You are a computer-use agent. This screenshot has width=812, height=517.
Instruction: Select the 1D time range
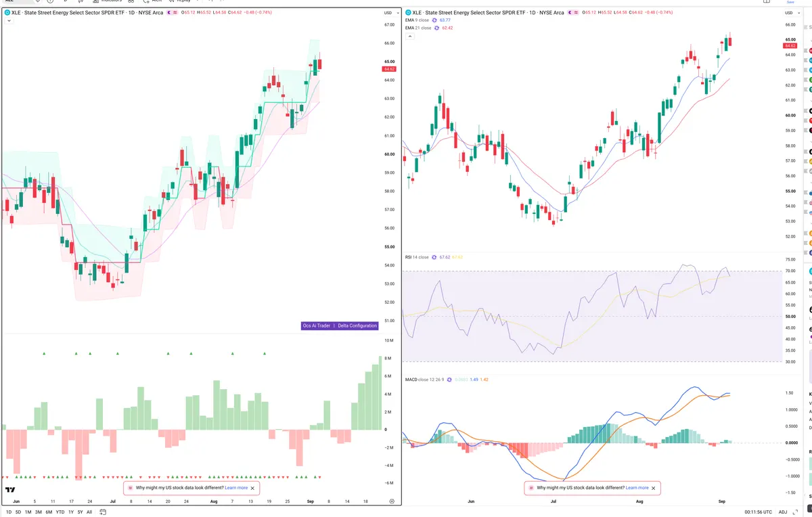(7, 512)
